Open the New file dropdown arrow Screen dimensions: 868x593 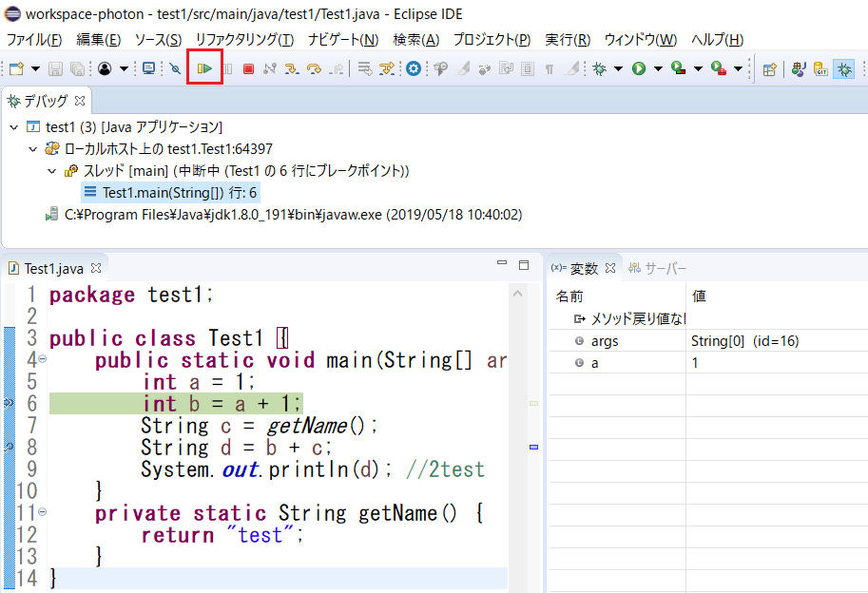(x=35, y=68)
